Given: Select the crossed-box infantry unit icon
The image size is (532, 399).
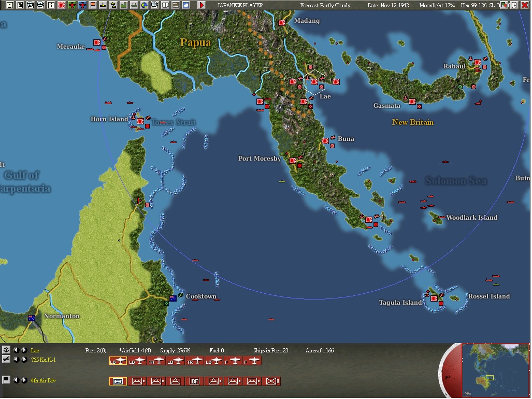Looking at the screenshot, I should 271,381.
